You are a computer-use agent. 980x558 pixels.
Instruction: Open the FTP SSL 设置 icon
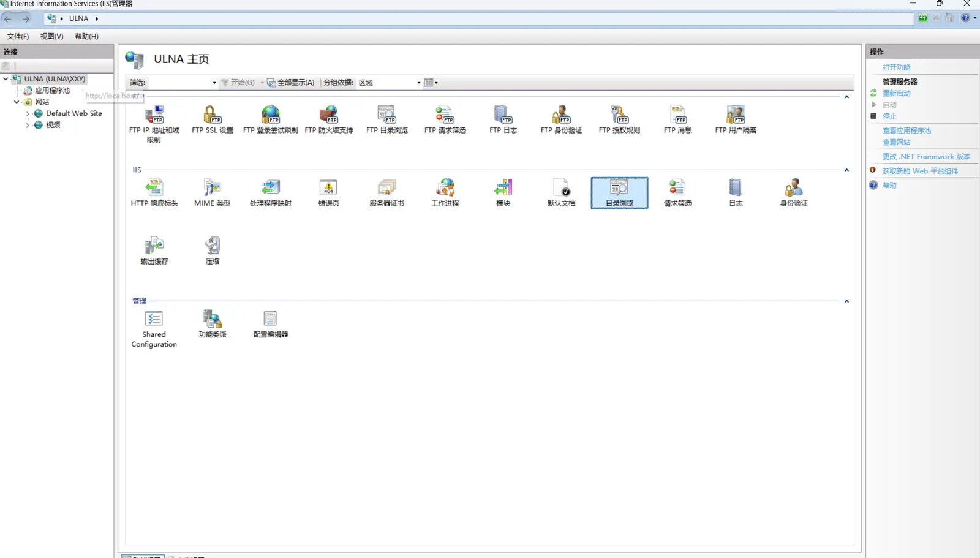[212, 119]
